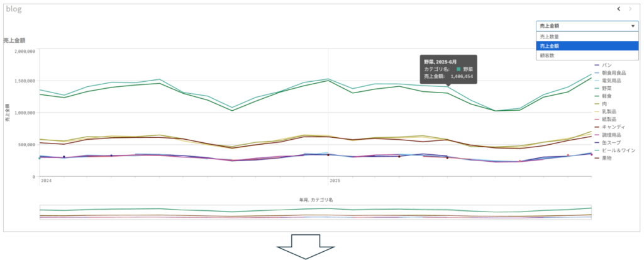
Task: Click 缶スープ legend color marker
Action: (597, 143)
